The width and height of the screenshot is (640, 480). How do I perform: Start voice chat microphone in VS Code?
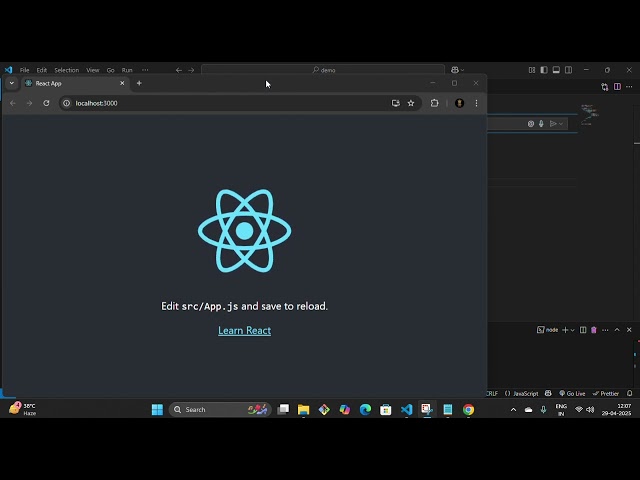point(541,124)
